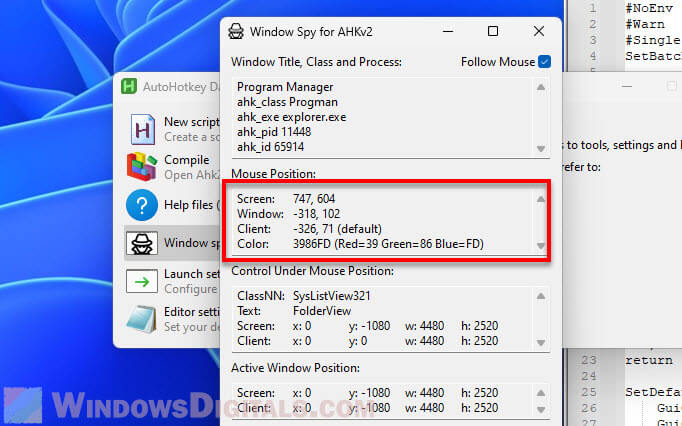Maximize the Window Spy window
This screenshot has height=426, width=682.
pos(493,31)
